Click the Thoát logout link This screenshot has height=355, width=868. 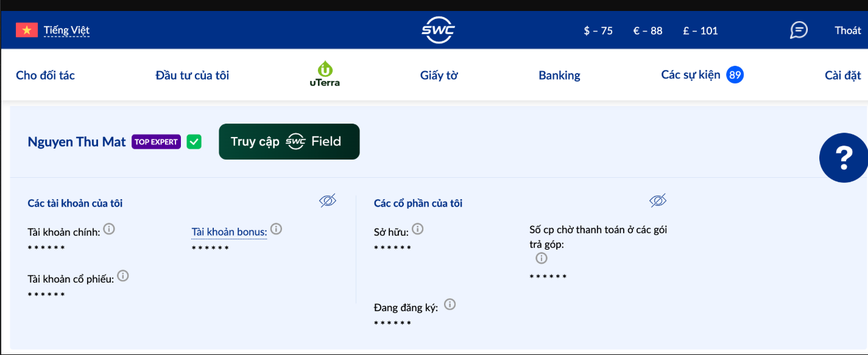pos(847,30)
